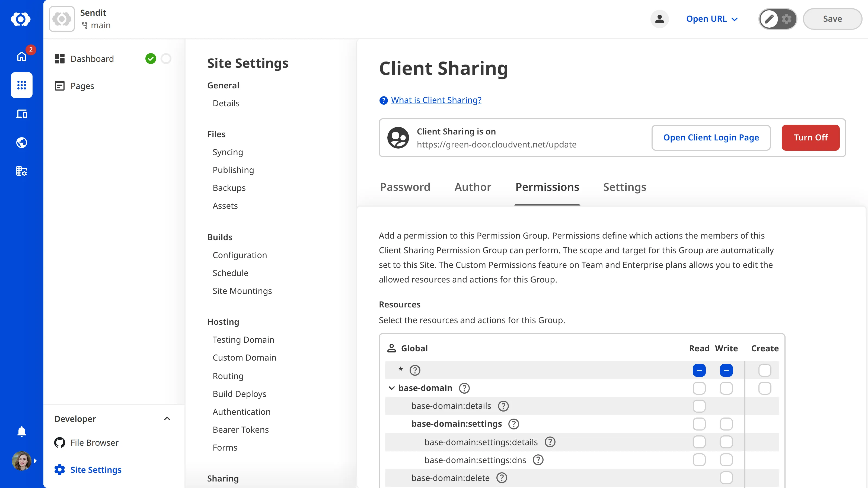Open the visual editor devices icon
Viewport: 868px width, 488px height.
[x=22, y=114]
